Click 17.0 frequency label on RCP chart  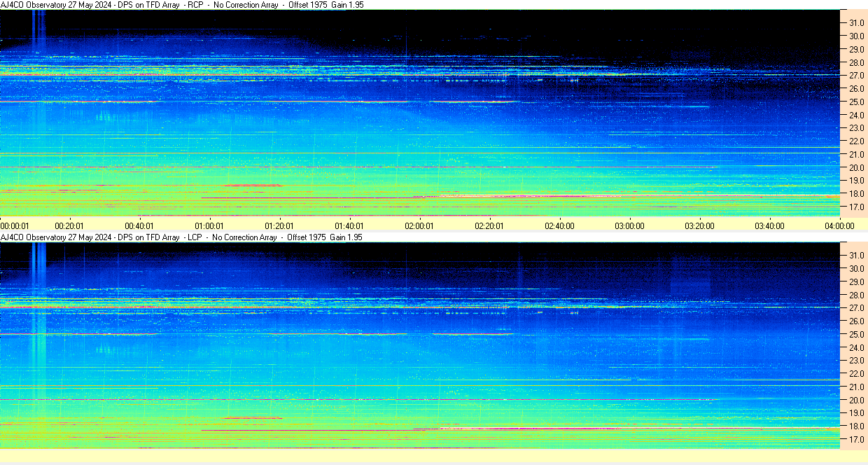pos(856,207)
